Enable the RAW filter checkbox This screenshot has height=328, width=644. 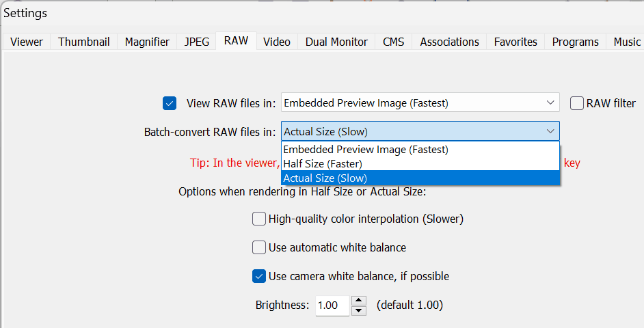coord(576,103)
